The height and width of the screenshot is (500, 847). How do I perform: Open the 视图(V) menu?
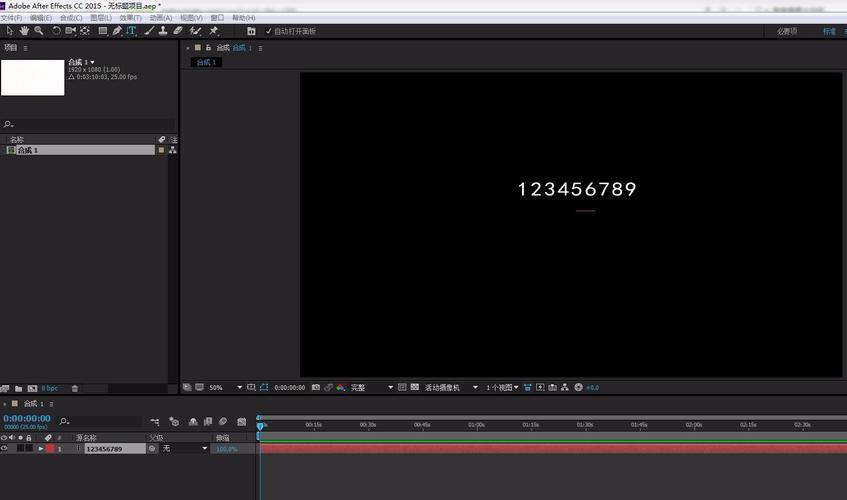(191, 18)
